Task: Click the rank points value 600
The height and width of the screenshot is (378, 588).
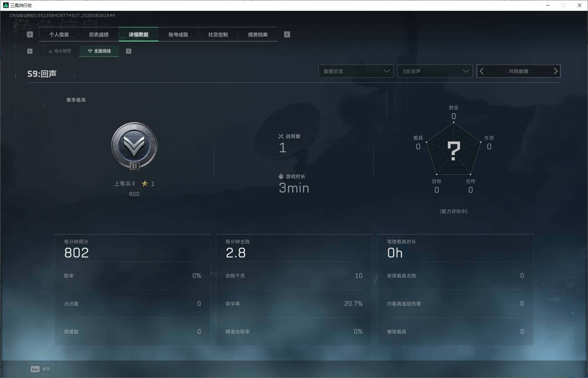Action: coord(134,194)
